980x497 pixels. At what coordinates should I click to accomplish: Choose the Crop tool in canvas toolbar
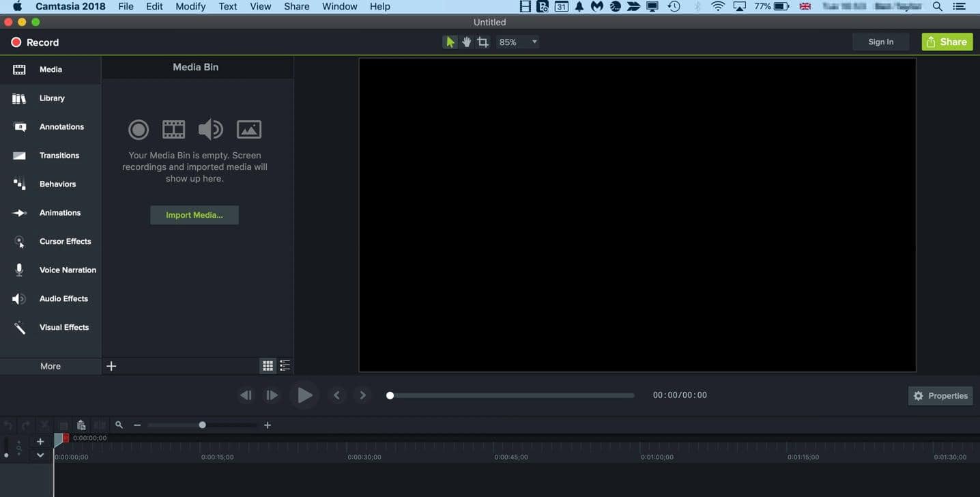(483, 42)
